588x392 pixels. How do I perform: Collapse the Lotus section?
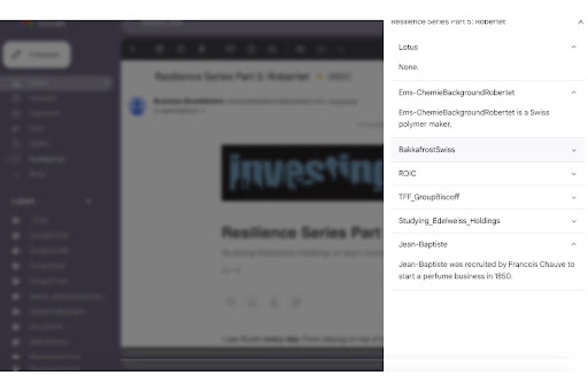[573, 47]
